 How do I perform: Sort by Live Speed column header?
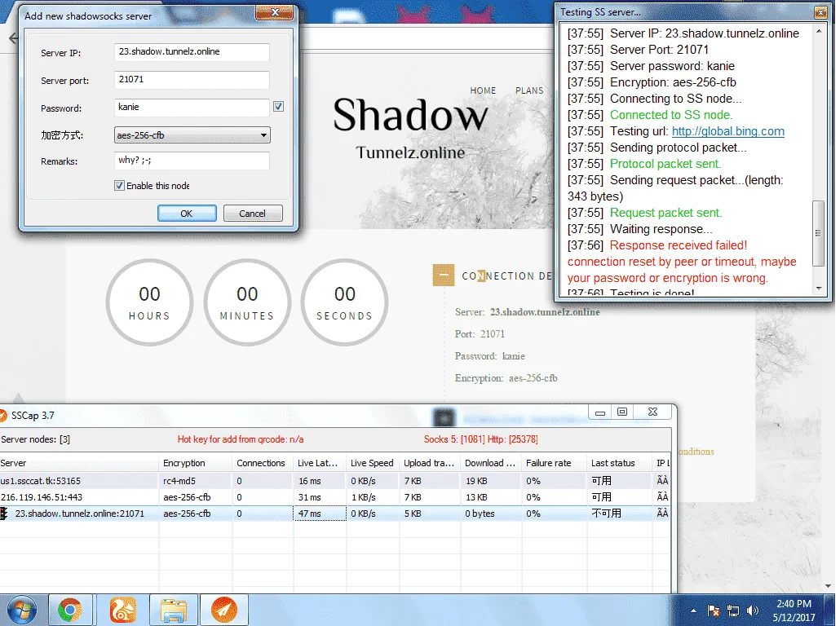[373, 463]
